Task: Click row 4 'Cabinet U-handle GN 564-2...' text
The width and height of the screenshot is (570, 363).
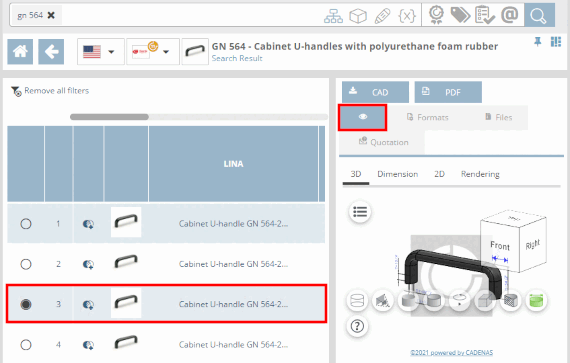Action: pyautogui.click(x=233, y=345)
